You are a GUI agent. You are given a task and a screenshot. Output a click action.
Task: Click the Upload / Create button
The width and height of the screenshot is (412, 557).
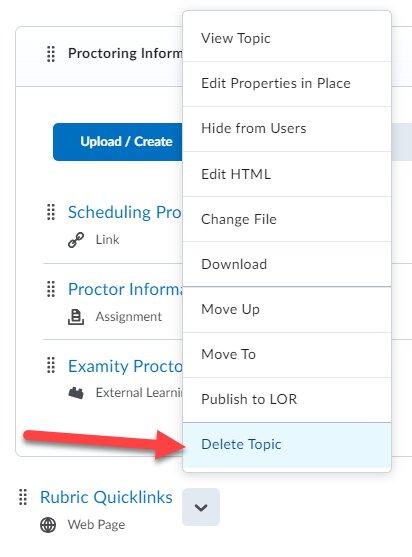coord(118,142)
